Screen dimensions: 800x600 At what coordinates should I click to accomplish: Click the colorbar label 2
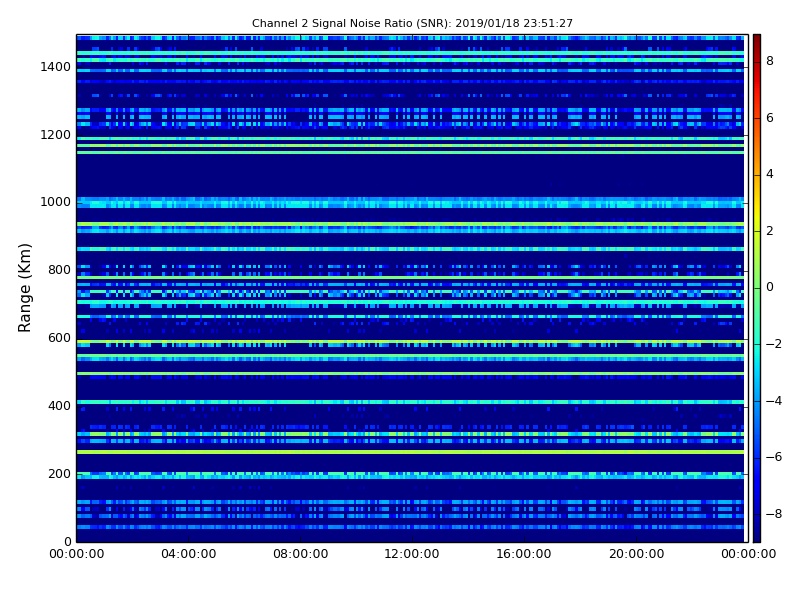pos(770,231)
